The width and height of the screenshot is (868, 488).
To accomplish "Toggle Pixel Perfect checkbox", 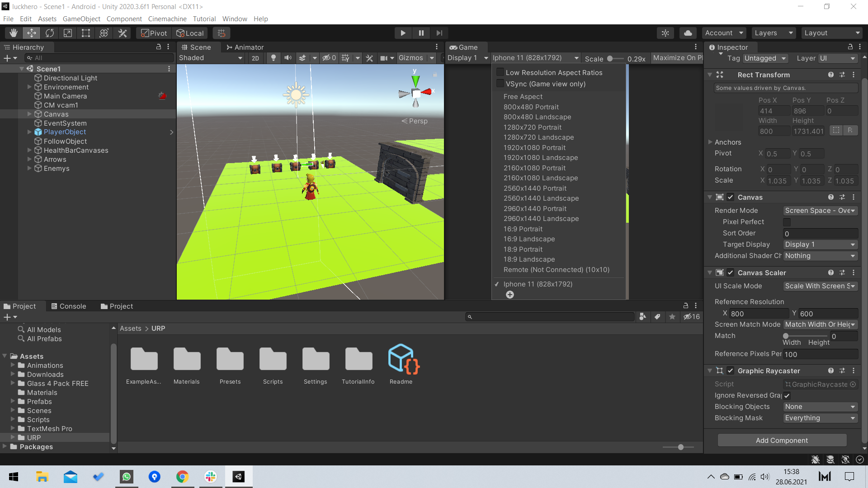I will (787, 222).
